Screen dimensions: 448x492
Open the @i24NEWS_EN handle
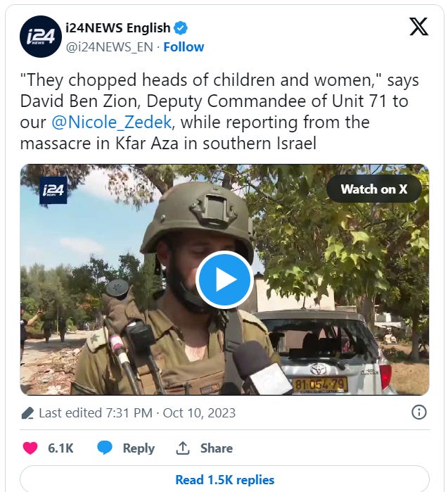pyautogui.click(x=110, y=47)
